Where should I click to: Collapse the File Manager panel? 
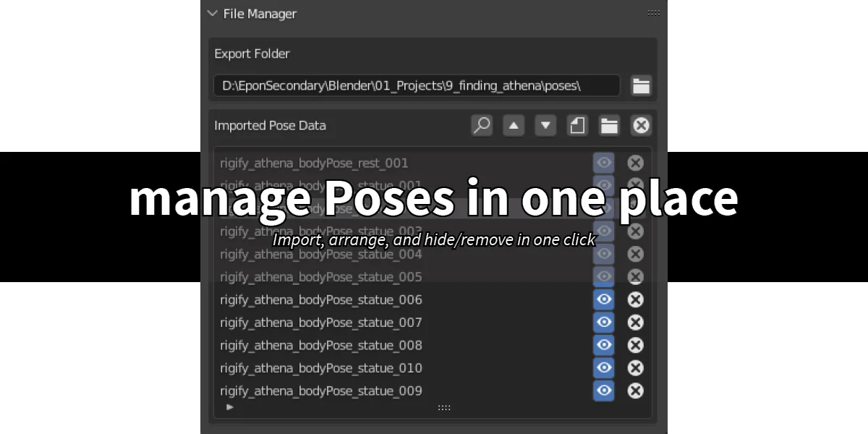[x=213, y=13]
